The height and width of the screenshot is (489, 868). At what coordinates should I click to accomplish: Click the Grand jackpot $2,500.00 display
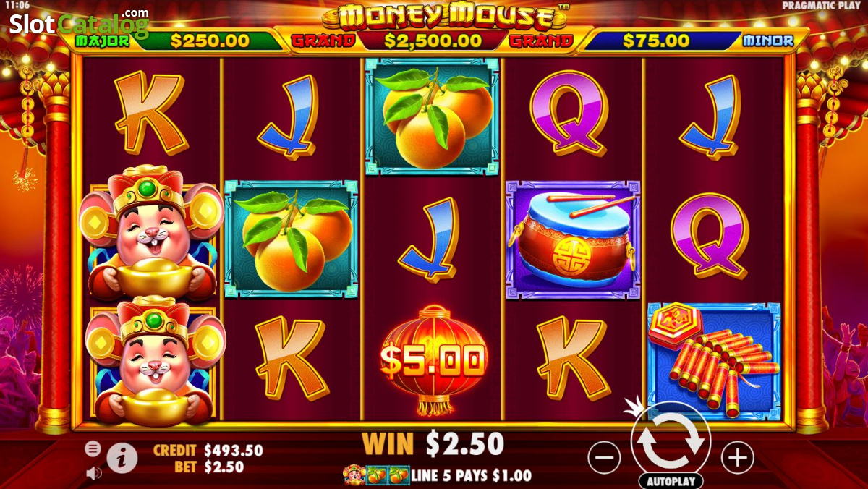(x=433, y=41)
